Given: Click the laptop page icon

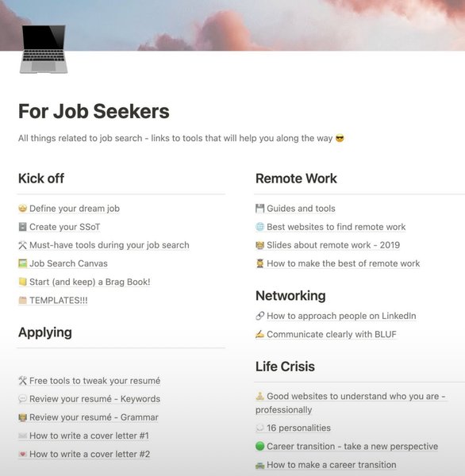Looking at the screenshot, I should pyautogui.click(x=44, y=49).
